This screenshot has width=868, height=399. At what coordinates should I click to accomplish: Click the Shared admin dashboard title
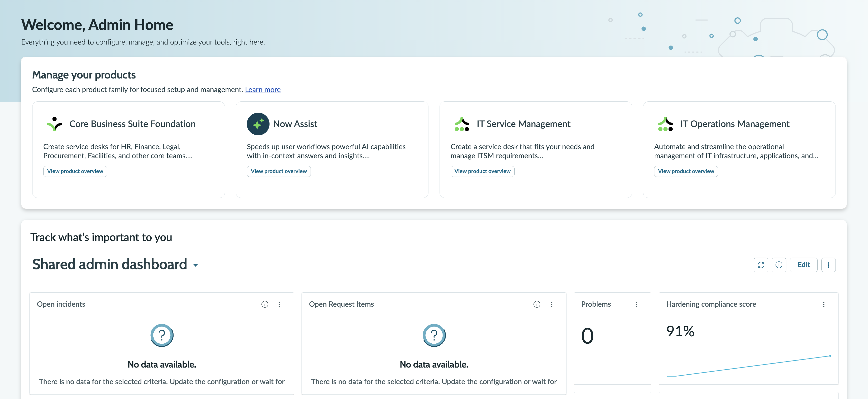[x=110, y=264]
